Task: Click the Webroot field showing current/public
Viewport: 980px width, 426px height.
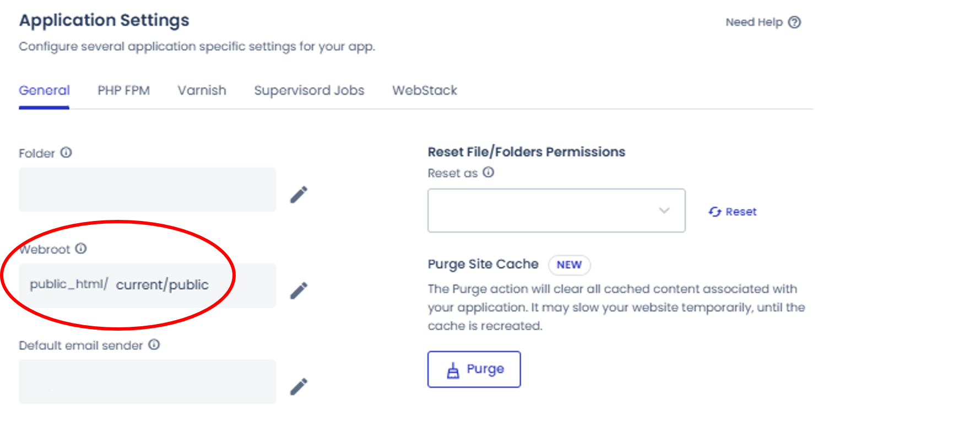Action: click(x=162, y=285)
